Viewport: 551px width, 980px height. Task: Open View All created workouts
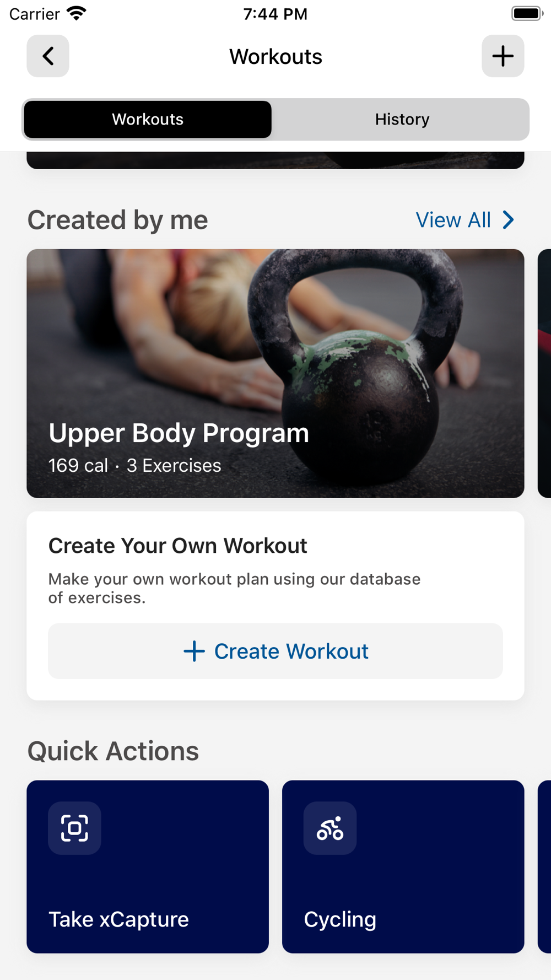tap(465, 220)
